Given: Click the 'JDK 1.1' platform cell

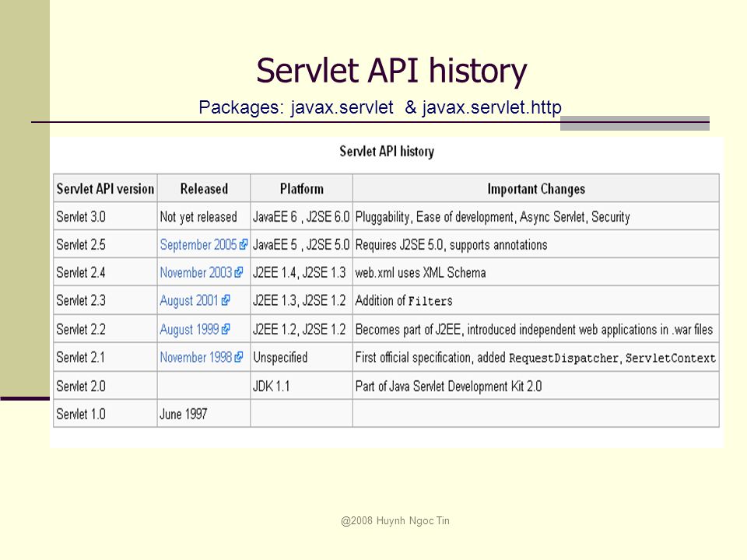Looking at the screenshot, I should (302, 386).
